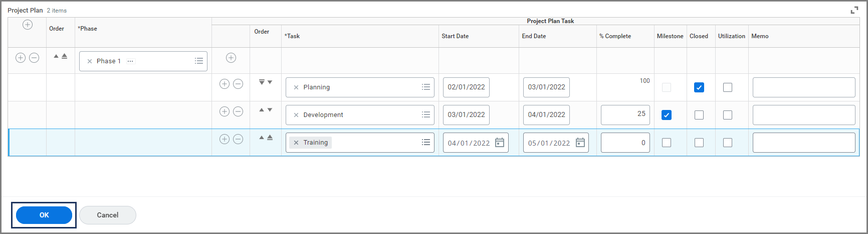Expand the Project Plan grid to fullscreen
The height and width of the screenshot is (234, 868).
coord(854,11)
